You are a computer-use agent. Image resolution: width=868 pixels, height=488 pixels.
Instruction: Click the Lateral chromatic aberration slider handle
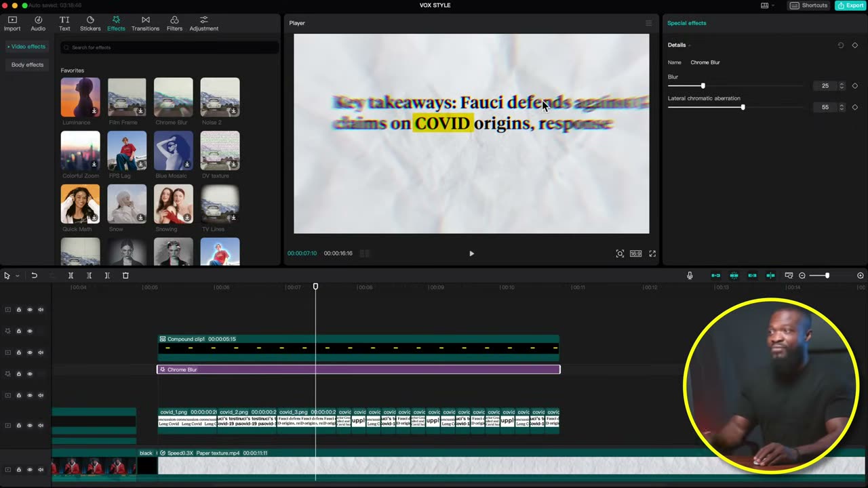743,107
